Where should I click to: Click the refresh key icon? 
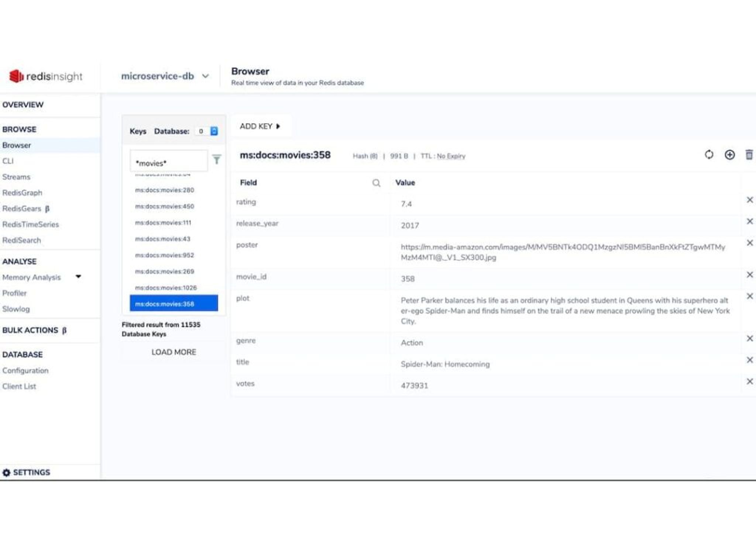pyautogui.click(x=709, y=155)
